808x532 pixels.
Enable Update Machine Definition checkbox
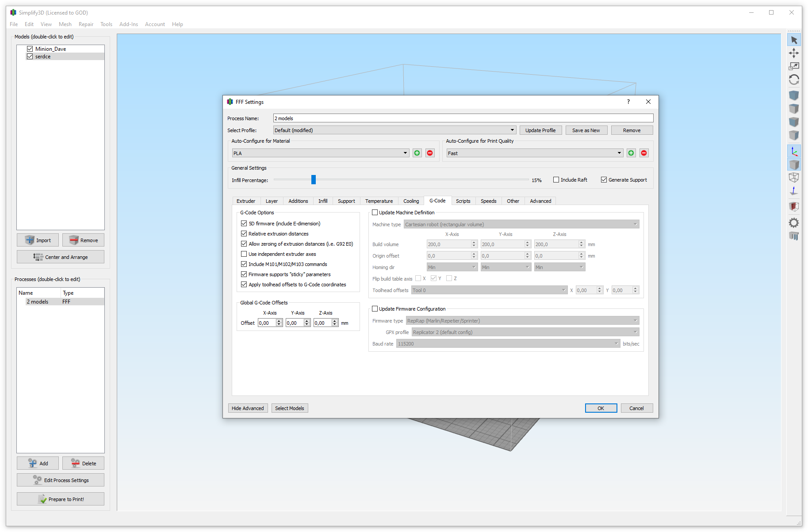click(x=375, y=213)
